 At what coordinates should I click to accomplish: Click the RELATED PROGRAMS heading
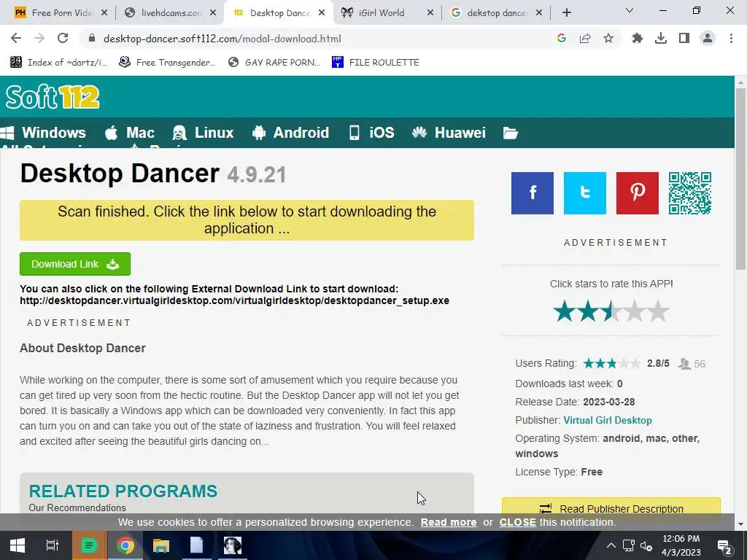pos(123,491)
